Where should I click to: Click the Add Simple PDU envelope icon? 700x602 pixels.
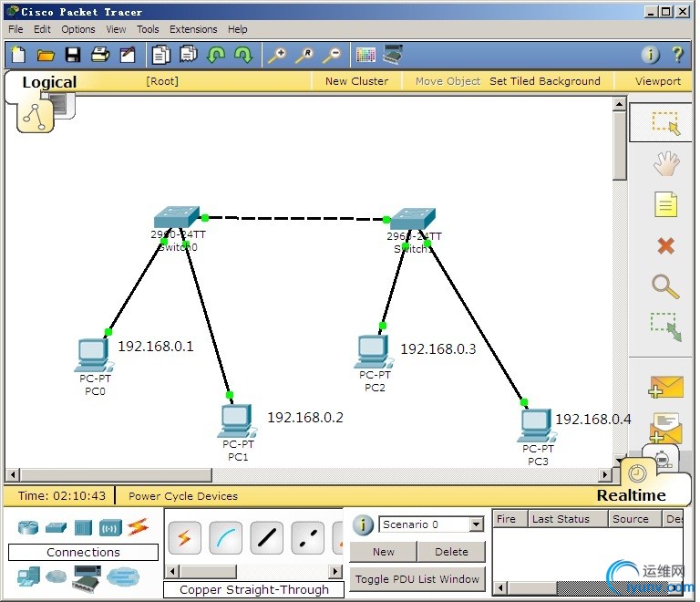point(665,387)
